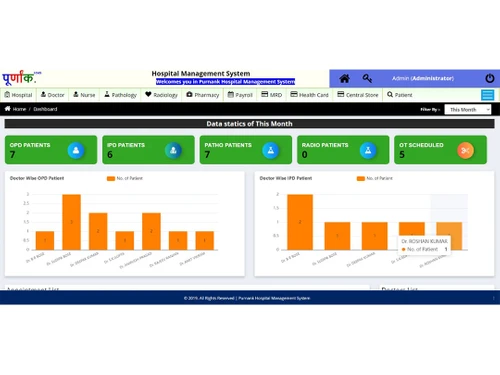Open the Pharmacy menu
This screenshot has width=500, height=375.
coord(203,95)
